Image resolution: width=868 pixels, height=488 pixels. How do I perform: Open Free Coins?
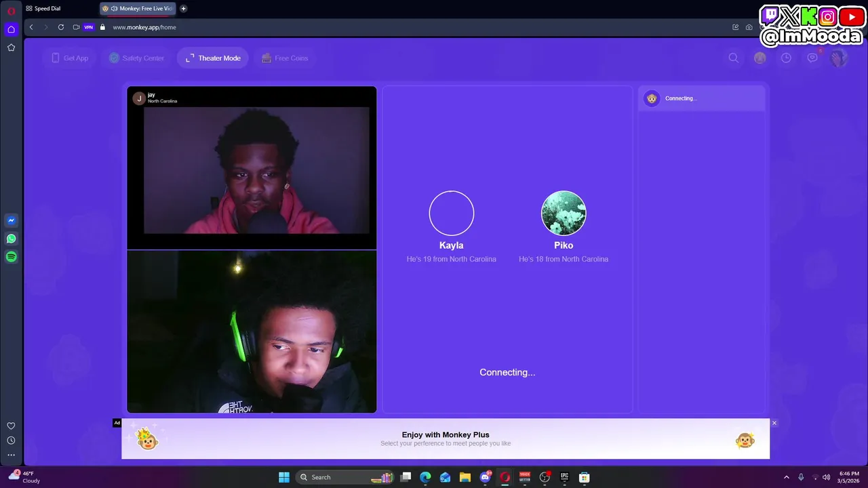[285, 58]
